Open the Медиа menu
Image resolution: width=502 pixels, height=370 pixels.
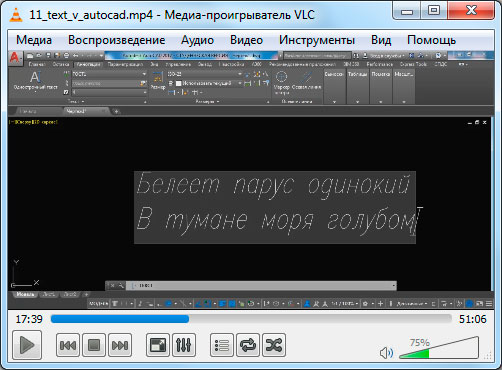pyautogui.click(x=34, y=40)
